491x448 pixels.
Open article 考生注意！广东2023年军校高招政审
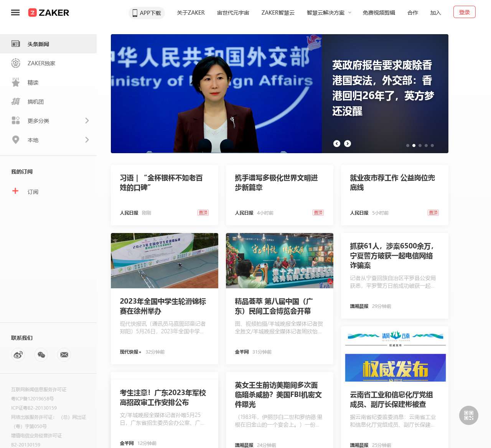coord(163,398)
